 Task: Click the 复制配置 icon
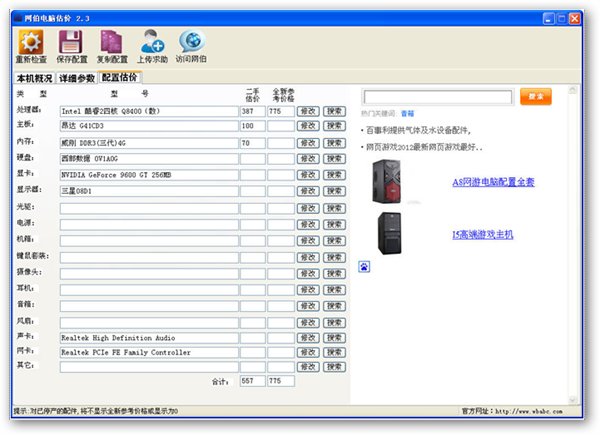tap(111, 42)
